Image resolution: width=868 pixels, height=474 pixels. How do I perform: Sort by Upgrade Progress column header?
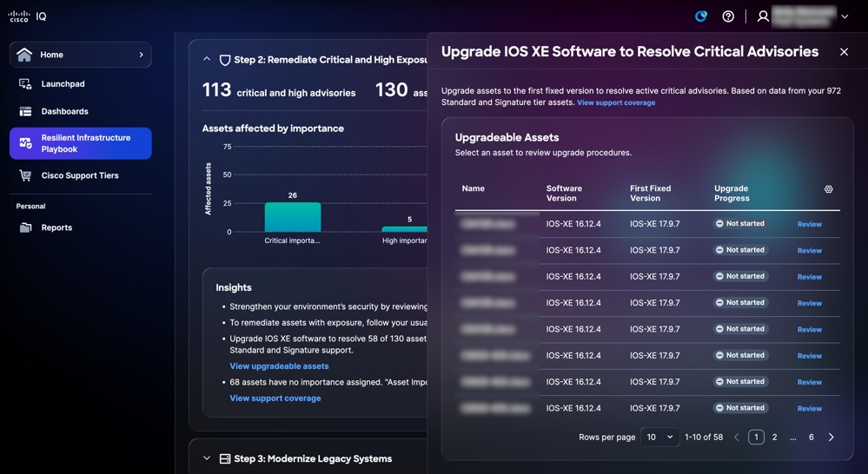[x=732, y=194]
